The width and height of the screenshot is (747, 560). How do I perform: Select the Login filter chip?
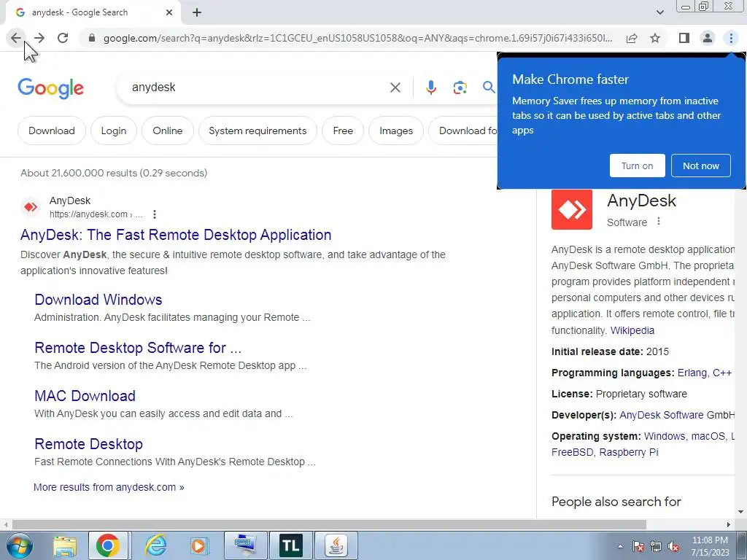point(113,131)
